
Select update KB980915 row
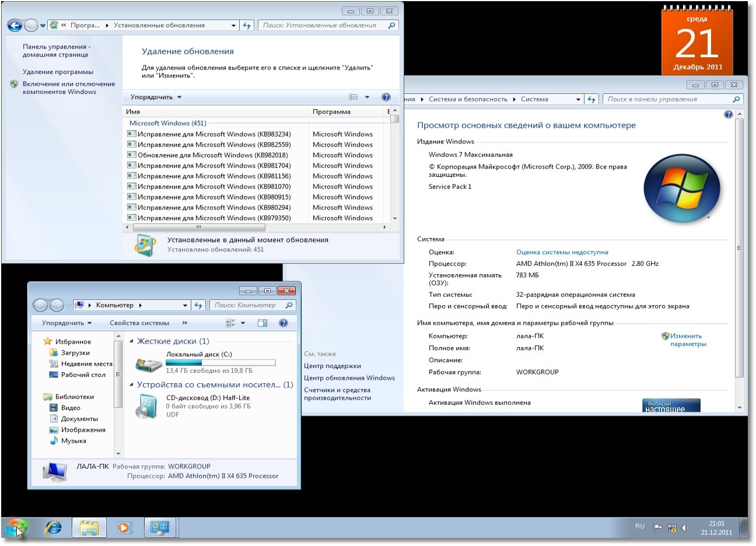[x=257, y=197]
